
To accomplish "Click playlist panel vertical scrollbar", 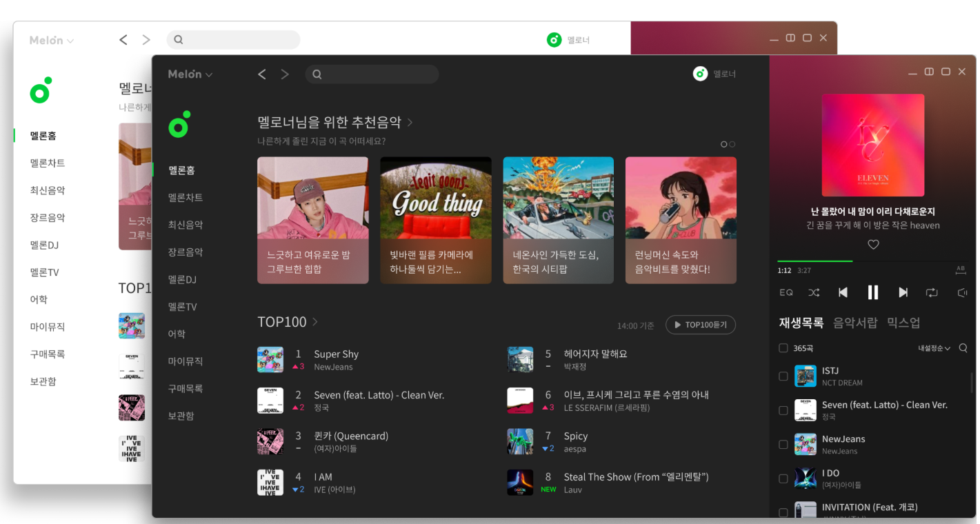I will pyautogui.click(x=972, y=382).
